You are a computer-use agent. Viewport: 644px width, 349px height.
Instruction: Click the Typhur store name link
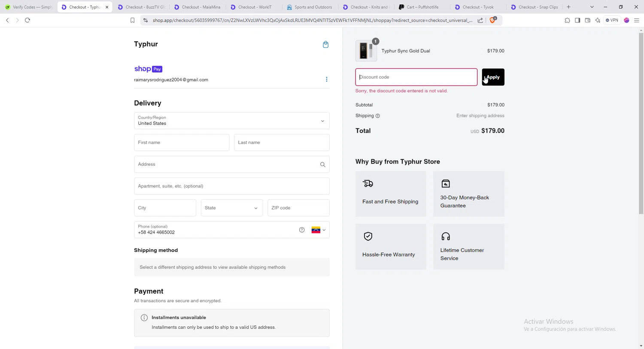tap(146, 44)
